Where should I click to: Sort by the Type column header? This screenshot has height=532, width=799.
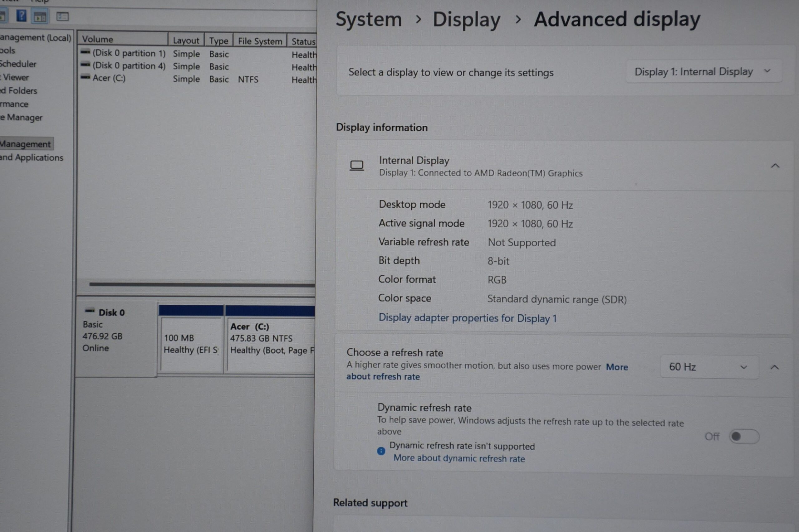[219, 41]
